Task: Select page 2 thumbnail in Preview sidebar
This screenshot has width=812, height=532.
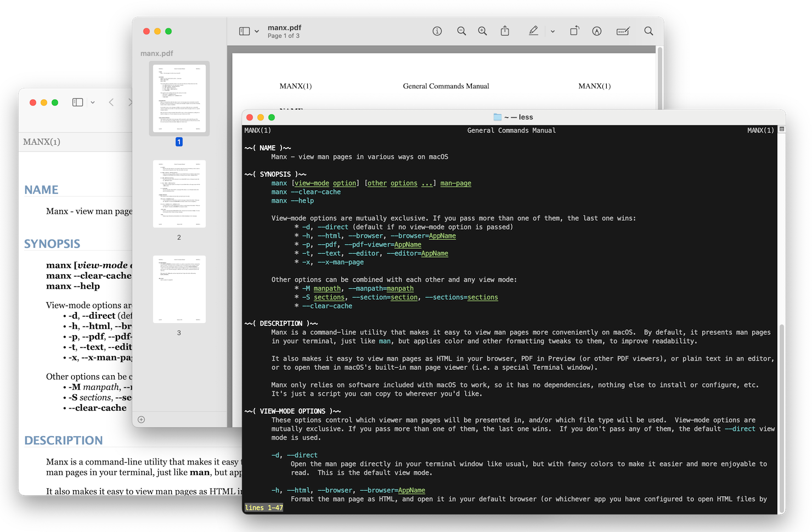Action: [x=179, y=194]
